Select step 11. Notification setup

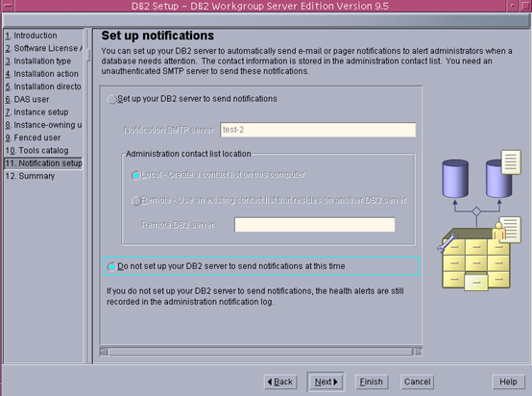click(43, 163)
